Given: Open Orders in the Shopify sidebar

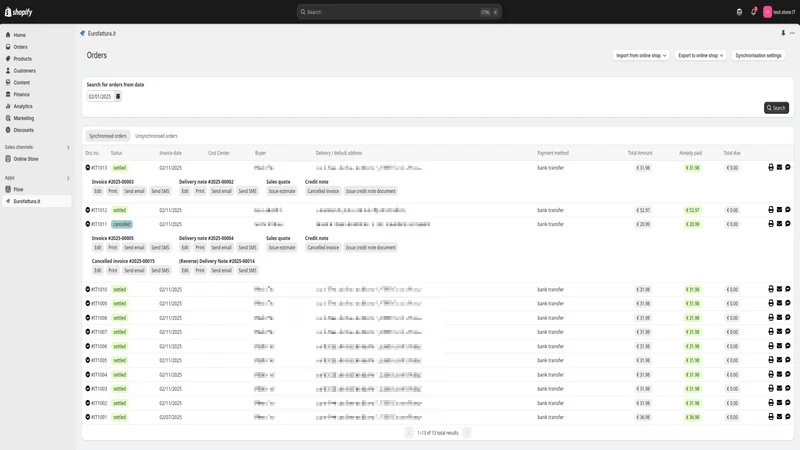Looking at the screenshot, I should point(20,47).
